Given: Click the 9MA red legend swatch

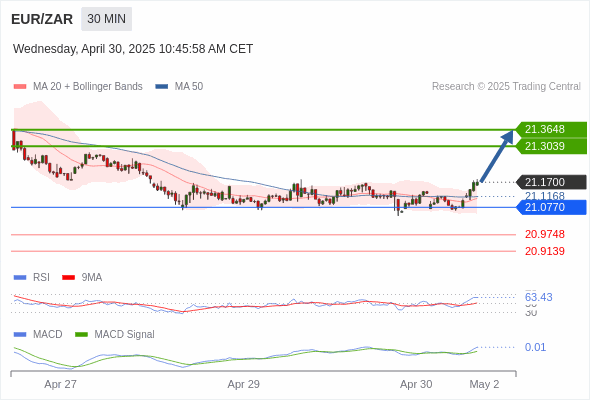Looking at the screenshot, I should coord(68,278).
